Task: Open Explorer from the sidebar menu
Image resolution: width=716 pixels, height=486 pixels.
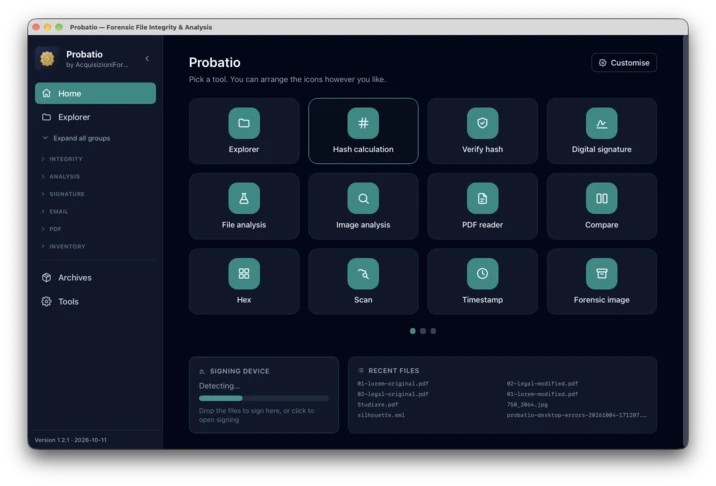Action: tap(95, 117)
